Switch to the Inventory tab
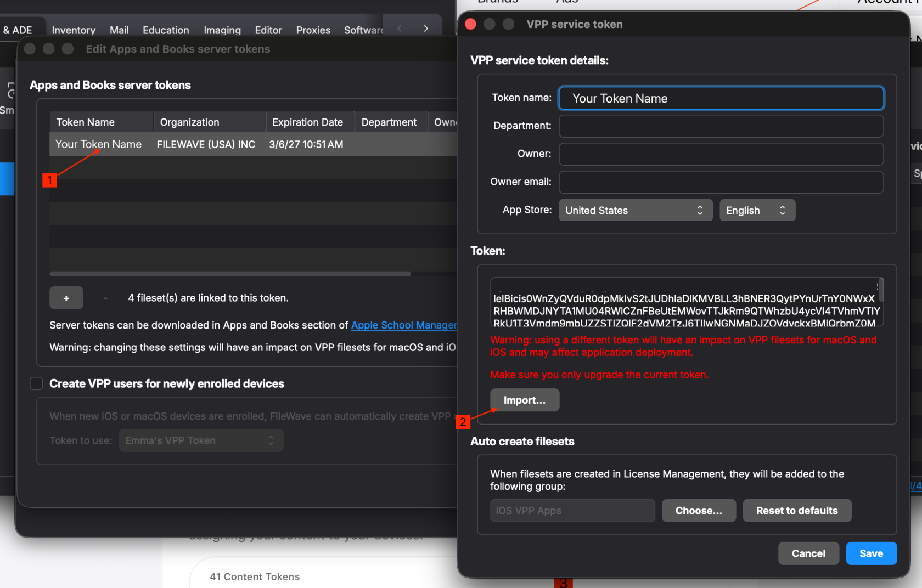Image resolution: width=922 pixels, height=588 pixels. click(74, 30)
